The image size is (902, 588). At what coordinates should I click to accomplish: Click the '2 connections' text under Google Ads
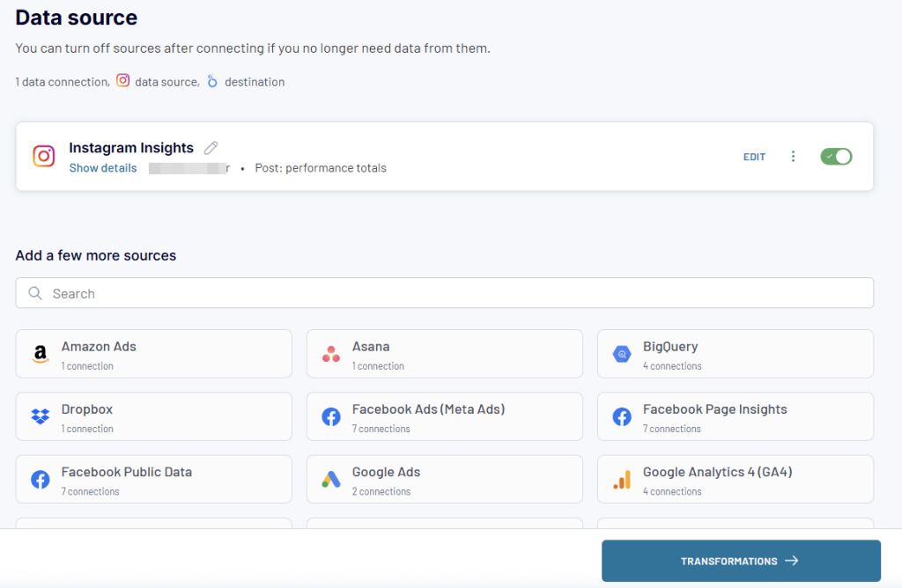click(x=381, y=491)
